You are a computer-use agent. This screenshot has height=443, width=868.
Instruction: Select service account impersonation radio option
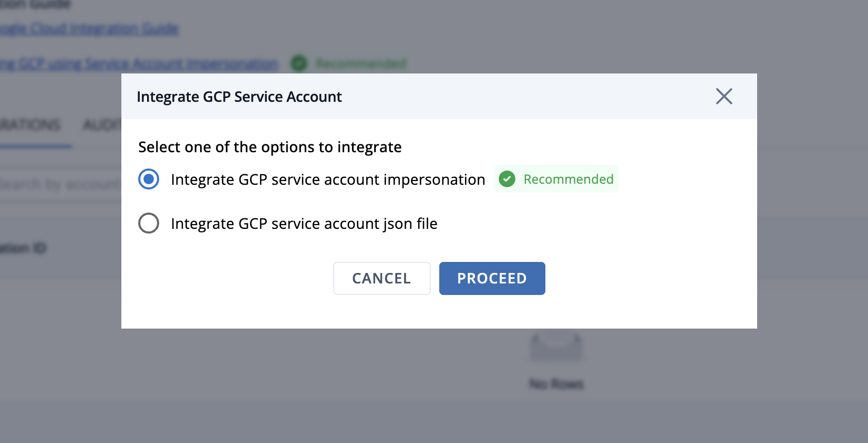click(x=149, y=179)
